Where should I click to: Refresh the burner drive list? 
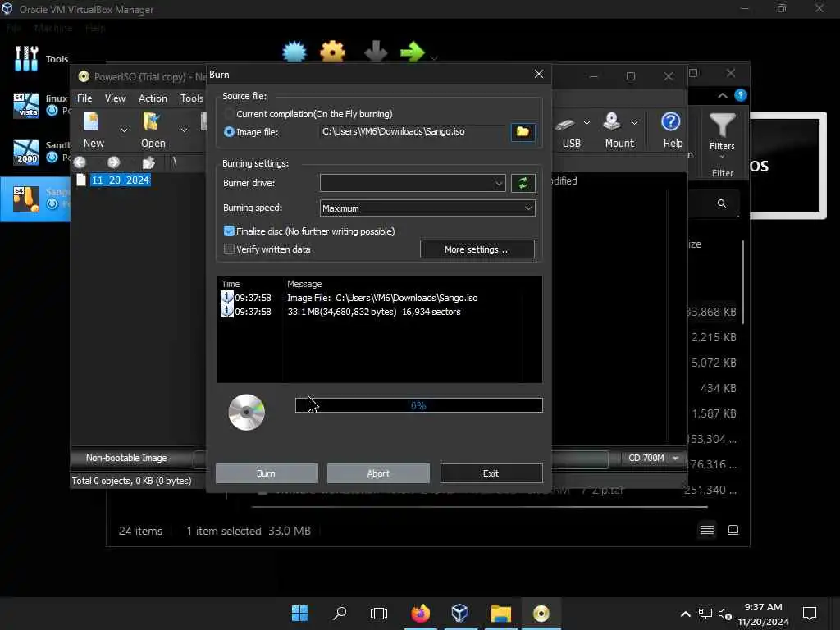(523, 183)
